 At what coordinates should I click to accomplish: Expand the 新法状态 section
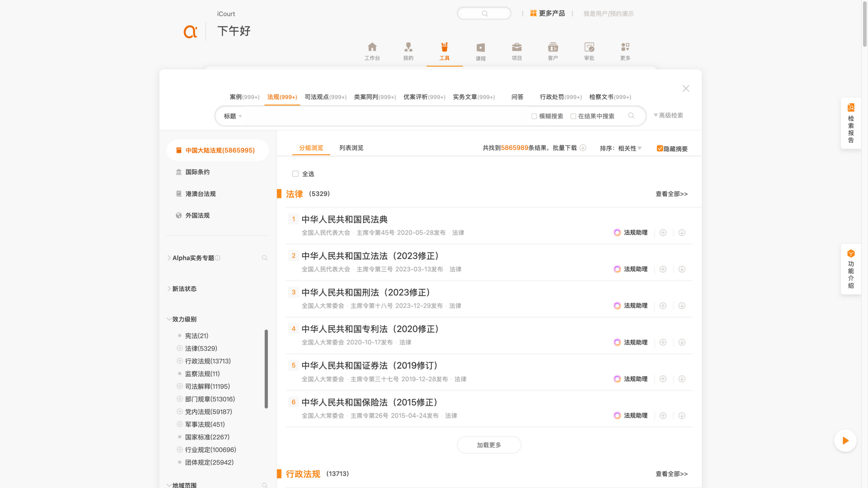point(169,289)
